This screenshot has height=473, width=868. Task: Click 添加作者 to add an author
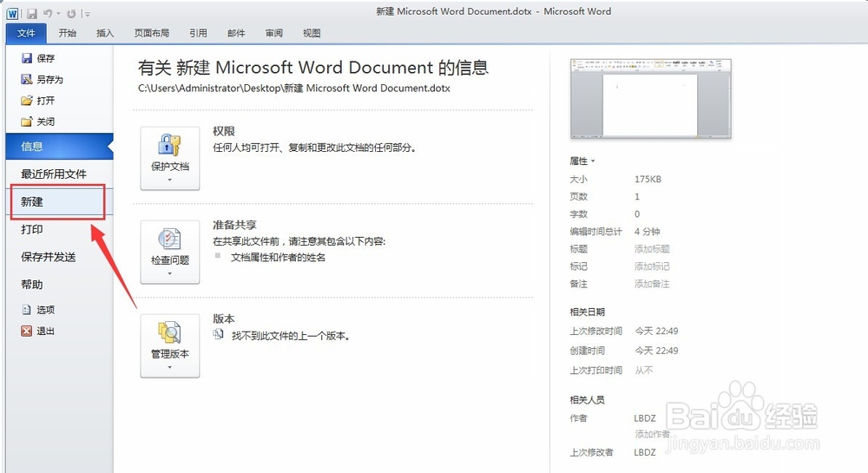652,434
